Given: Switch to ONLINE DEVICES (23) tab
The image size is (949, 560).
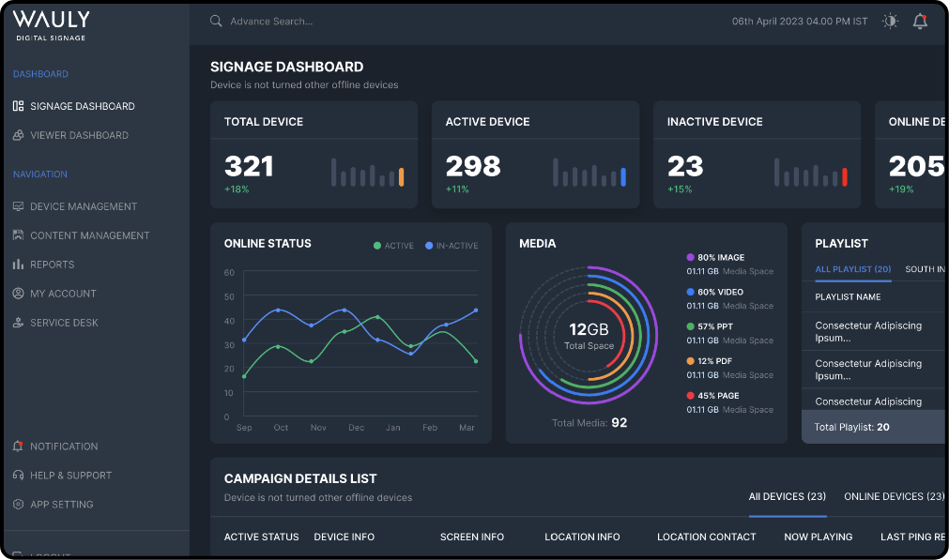Looking at the screenshot, I should pos(894,496).
